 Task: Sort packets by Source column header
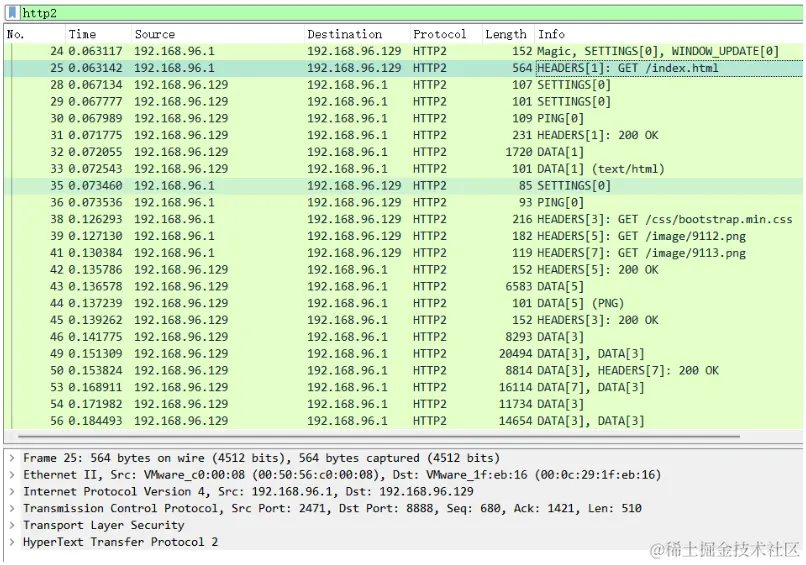[x=217, y=34]
